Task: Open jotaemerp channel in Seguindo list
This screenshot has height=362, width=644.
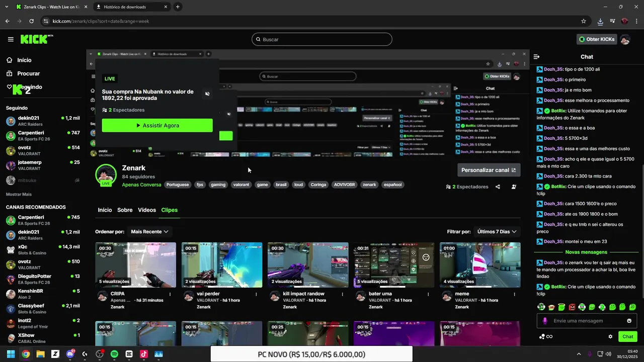Action: (x=43, y=165)
